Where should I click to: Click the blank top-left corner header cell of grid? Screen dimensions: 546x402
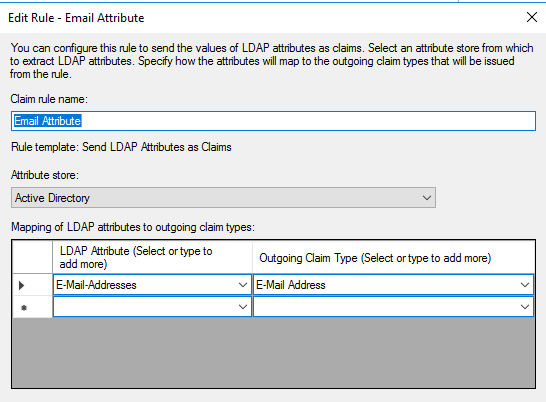[32, 257]
